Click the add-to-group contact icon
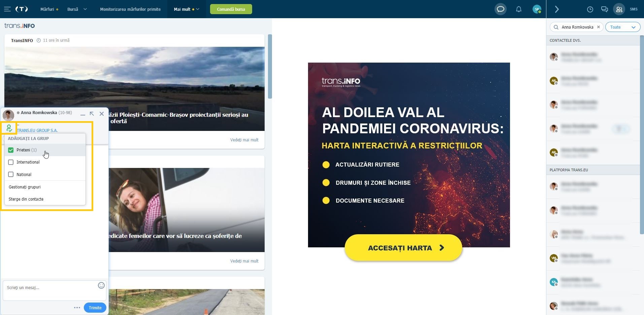Screen dimensions: 644x315 (x=9, y=128)
